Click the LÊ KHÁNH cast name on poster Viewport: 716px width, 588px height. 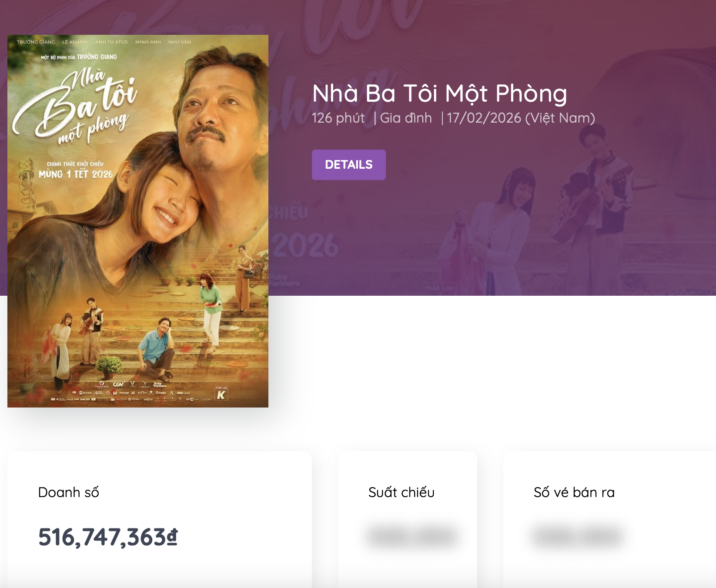75,42
